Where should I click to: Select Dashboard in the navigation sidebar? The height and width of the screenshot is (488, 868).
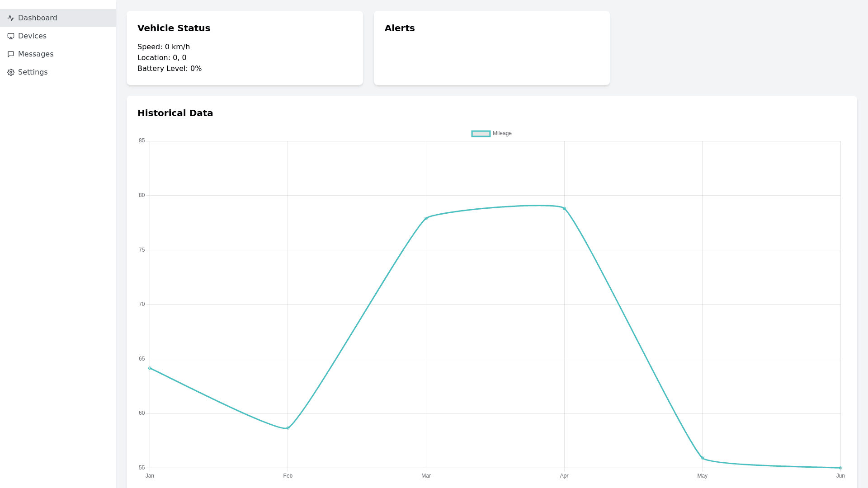pyautogui.click(x=38, y=18)
